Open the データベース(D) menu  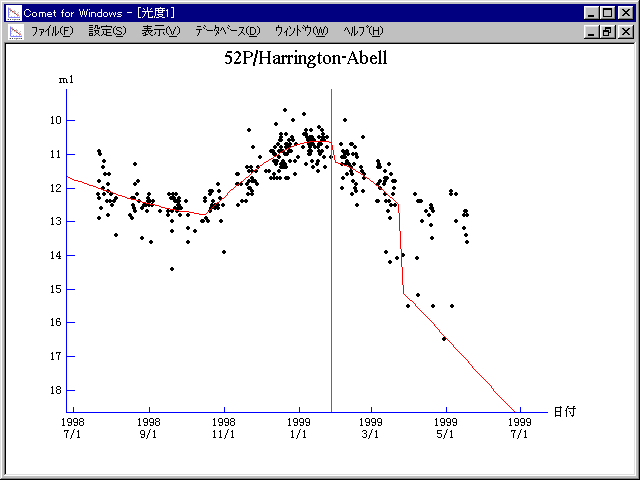[x=227, y=31]
